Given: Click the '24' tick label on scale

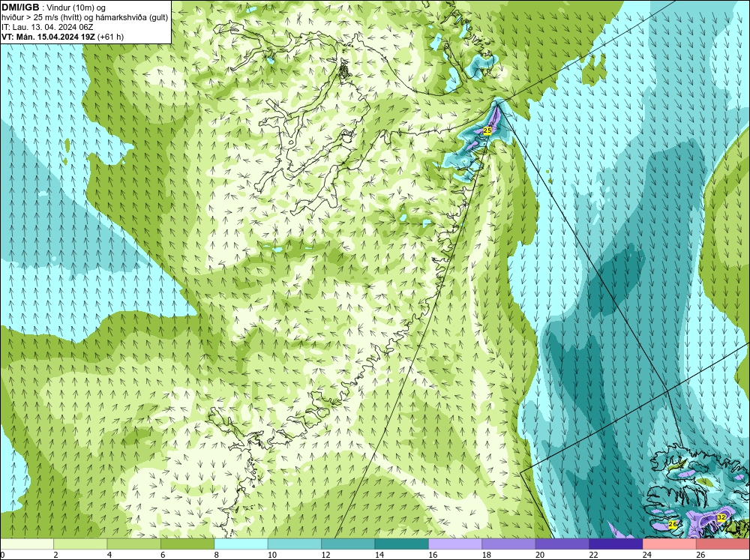Looking at the screenshot, I should click(647, 555).
